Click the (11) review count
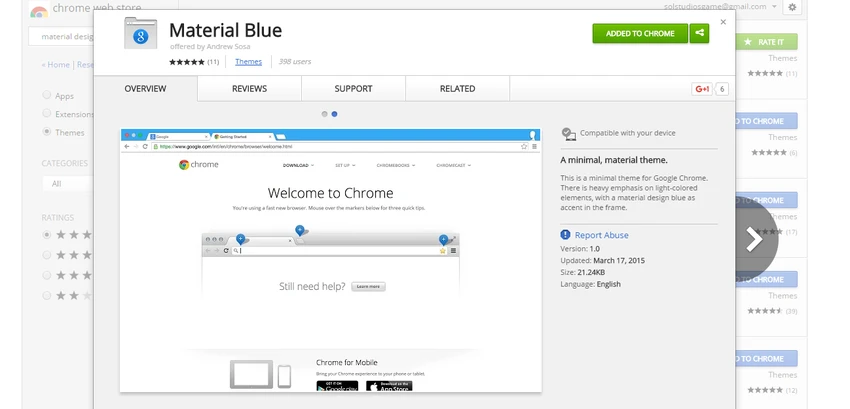 pos(213,62)
